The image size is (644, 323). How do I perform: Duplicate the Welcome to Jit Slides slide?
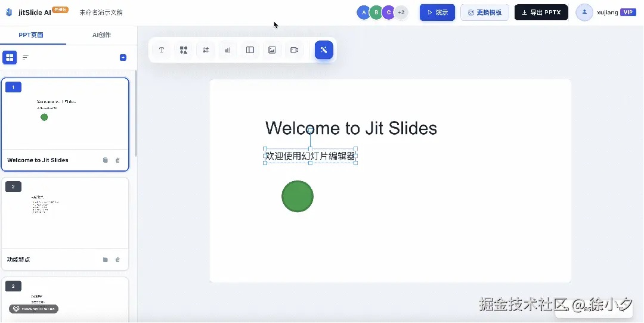point(106,160)
